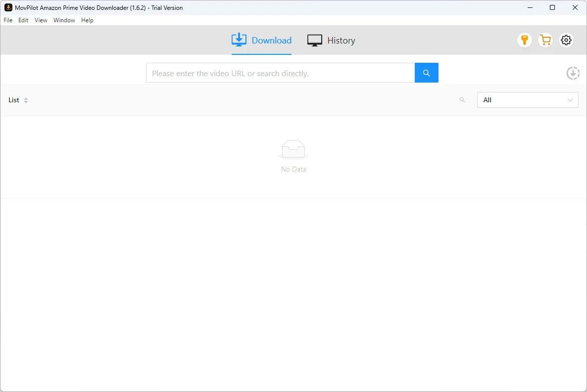Open the Help menu
This screenshot has height=392, width=587.
click(x=87, y=20)
